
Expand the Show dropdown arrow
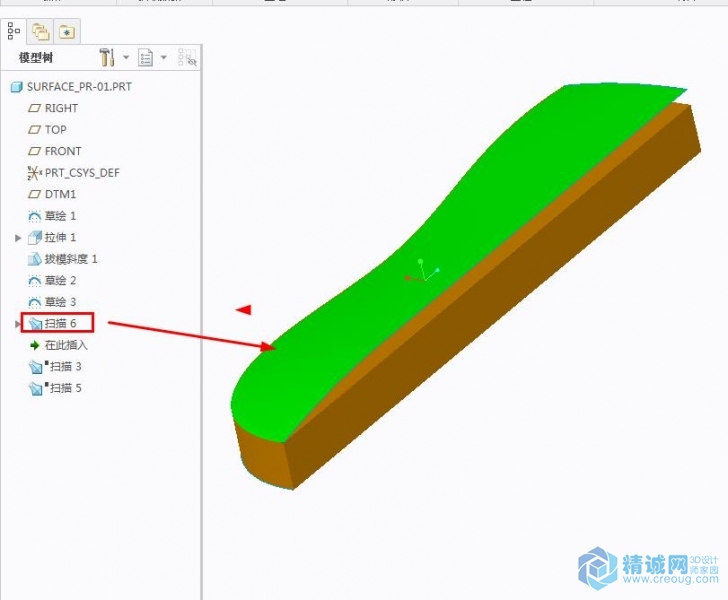click(x=163, y=57)
